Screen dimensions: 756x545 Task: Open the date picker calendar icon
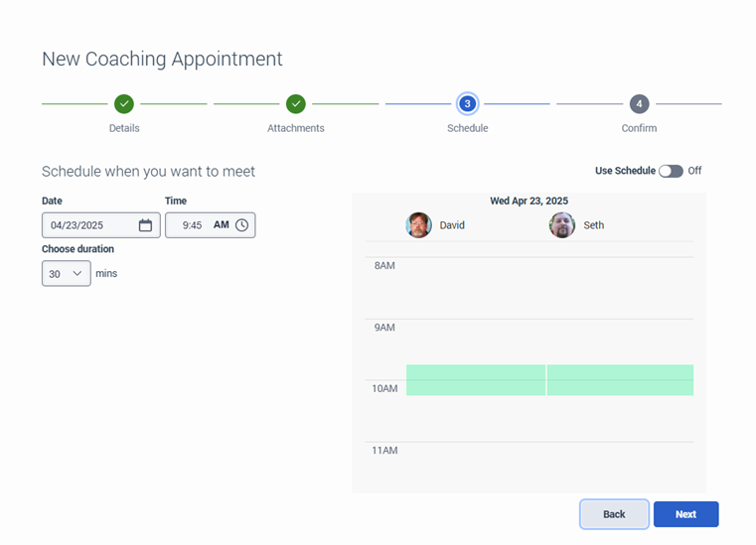[x=145, y=225]
